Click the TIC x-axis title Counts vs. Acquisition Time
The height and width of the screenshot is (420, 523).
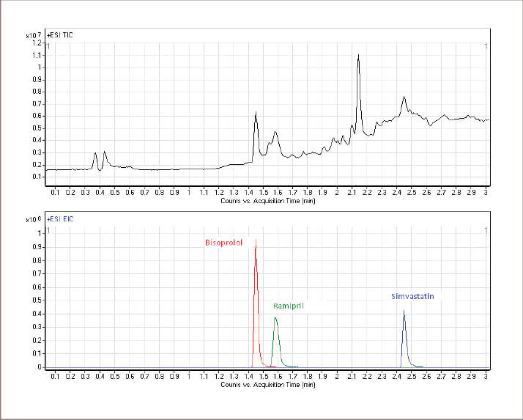(268, 201)
